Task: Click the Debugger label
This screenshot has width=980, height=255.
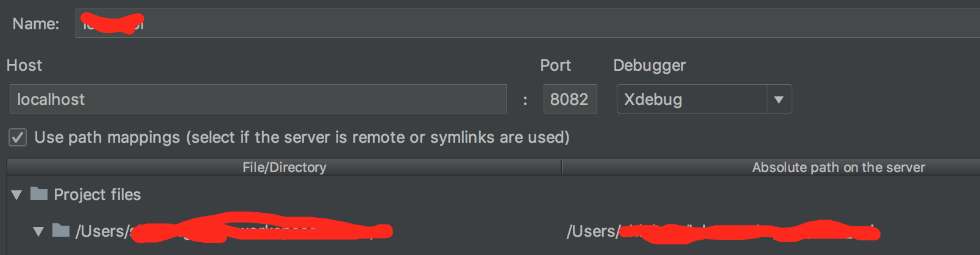Action: [649, 65]
